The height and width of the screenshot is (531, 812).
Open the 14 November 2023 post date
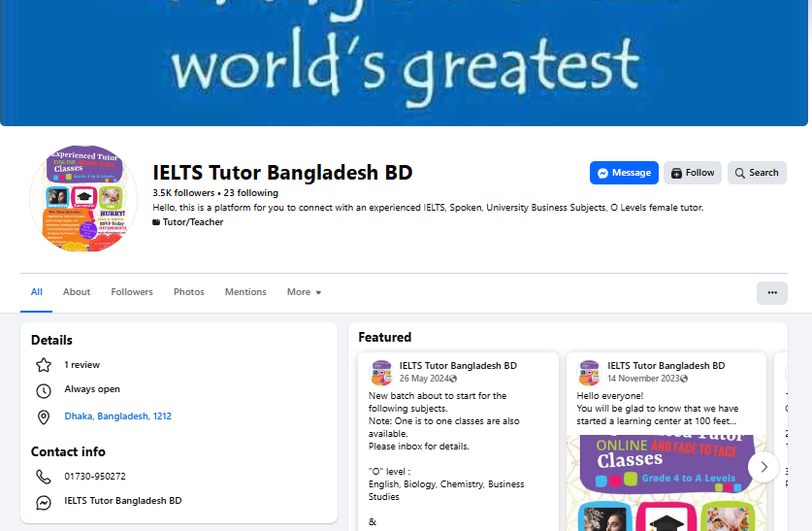pos(643,379)
